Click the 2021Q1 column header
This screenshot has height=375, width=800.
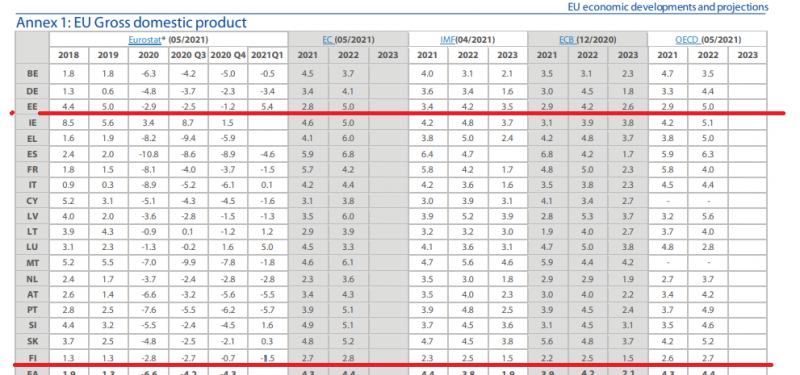(268, 55)
